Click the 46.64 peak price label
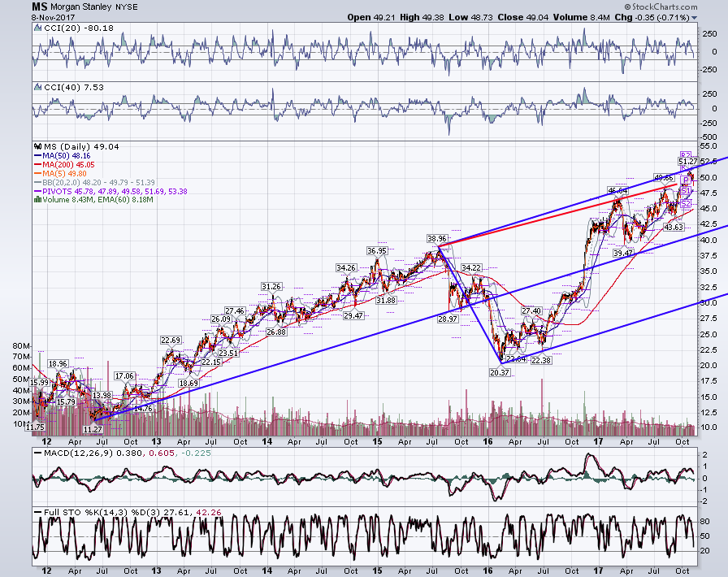 (x=618, y=191)
